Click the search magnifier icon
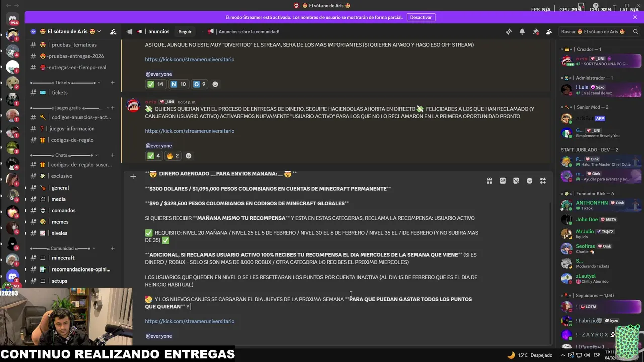 pyautogui.click(x=635, y=32)
